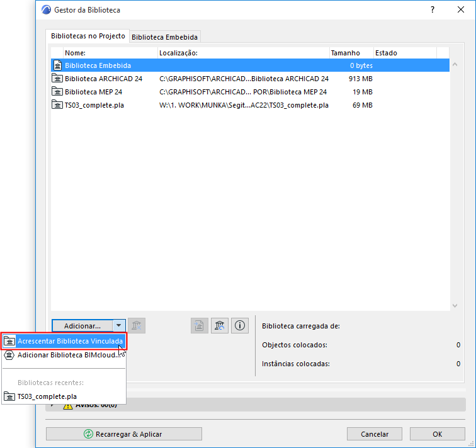The width and height of the screenshot is (476, 448).
Task: Switch to Bibliotecas no Projecto tab
Action: tap(88, 36)
